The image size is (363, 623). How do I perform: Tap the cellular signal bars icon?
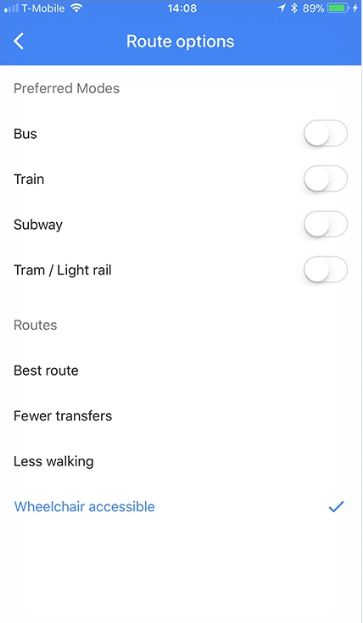click(x=11, y=8)
